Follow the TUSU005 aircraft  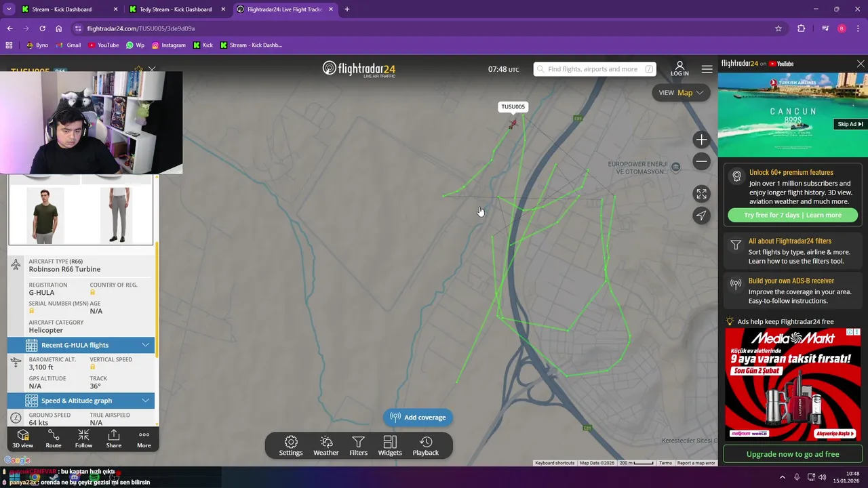point(83,439)
